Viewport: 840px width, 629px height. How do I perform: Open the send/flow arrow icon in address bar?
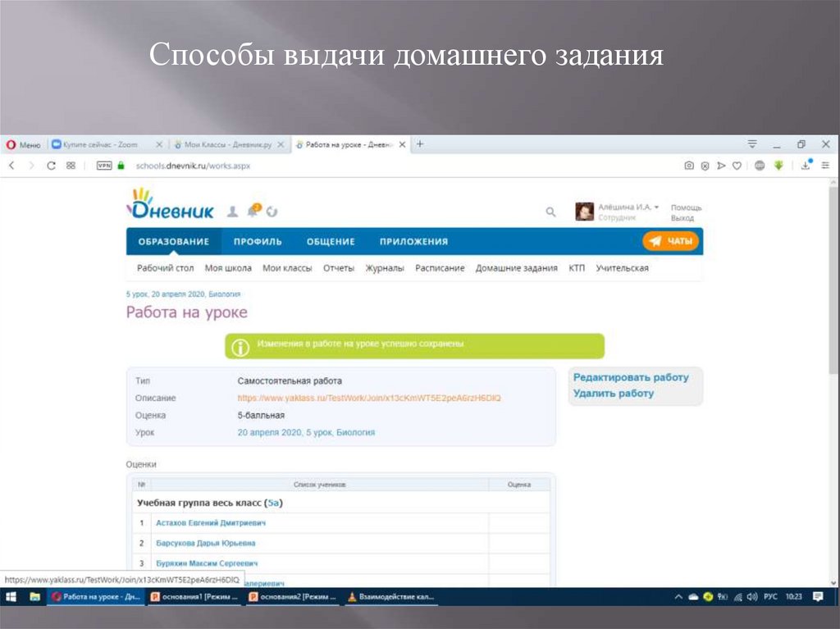click(x=721, y=166)
